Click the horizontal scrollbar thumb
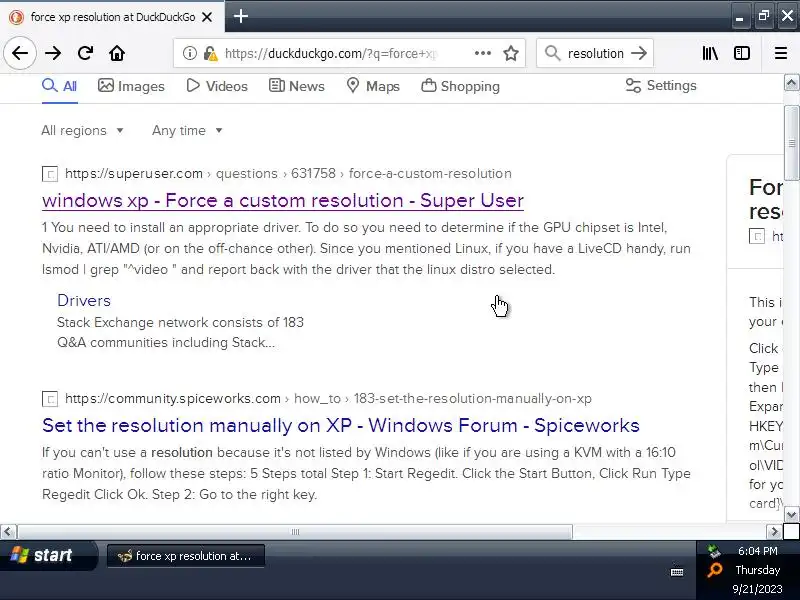 [x=295, y=532]
